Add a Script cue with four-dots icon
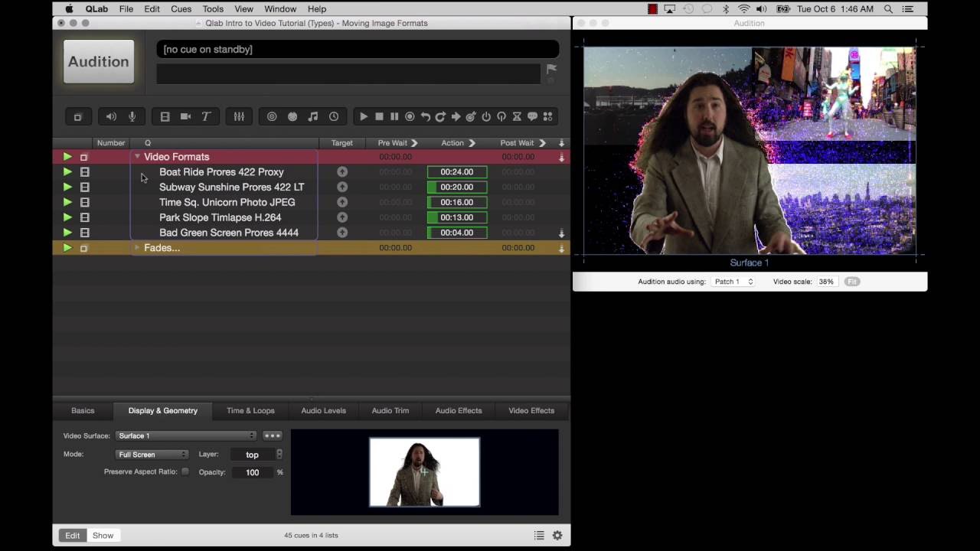Image resolution: width=980 pixels, height=551 pixels. 547,117
